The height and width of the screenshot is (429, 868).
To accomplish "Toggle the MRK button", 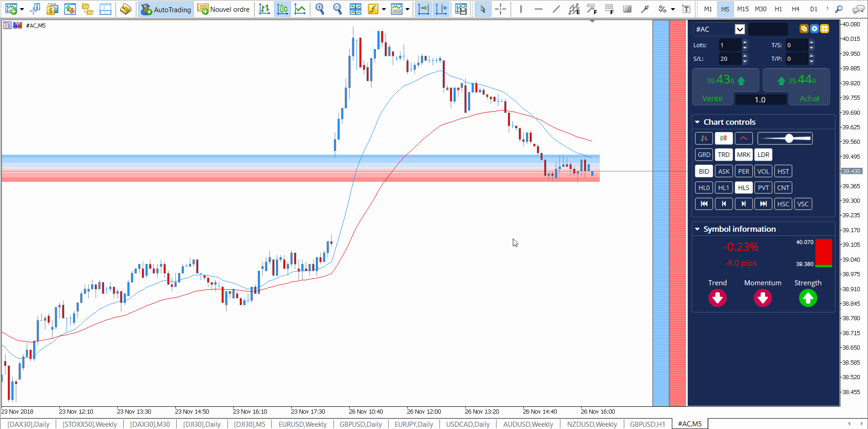I will 744,155.
